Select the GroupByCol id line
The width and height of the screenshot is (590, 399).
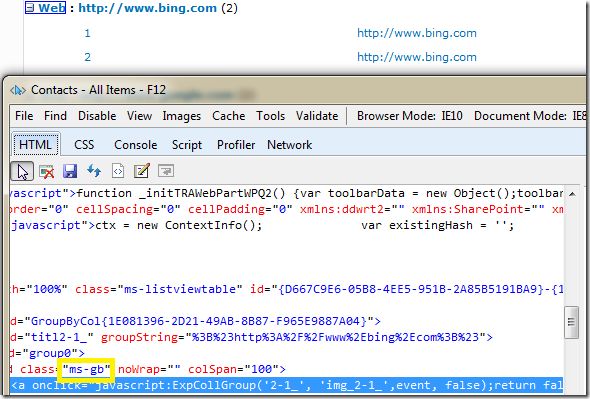tap(195, 321)
